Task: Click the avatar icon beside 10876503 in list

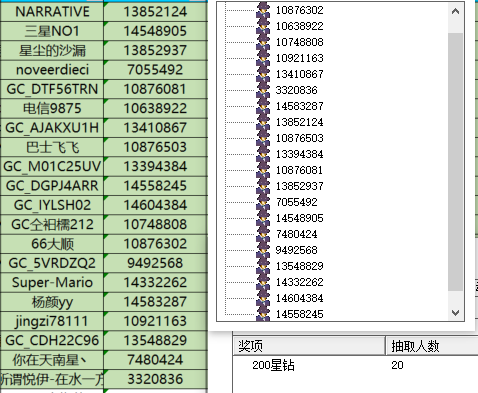Action: (263, 138)
